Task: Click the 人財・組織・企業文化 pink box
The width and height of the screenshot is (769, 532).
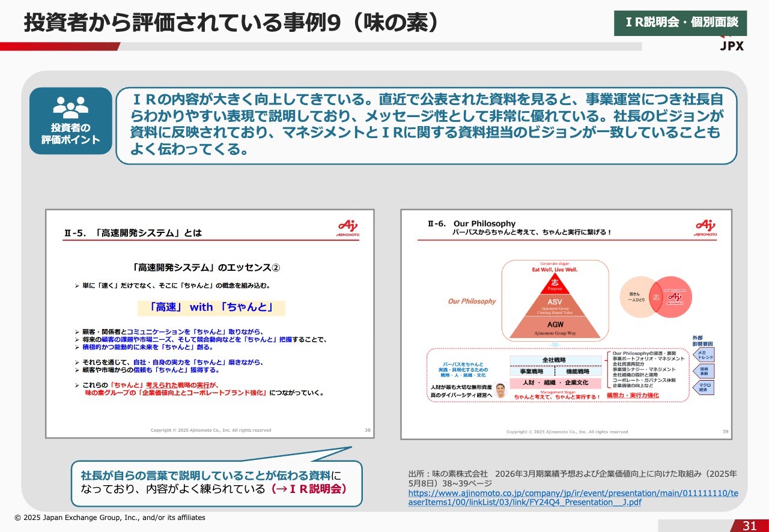Action: coord(555,382)
